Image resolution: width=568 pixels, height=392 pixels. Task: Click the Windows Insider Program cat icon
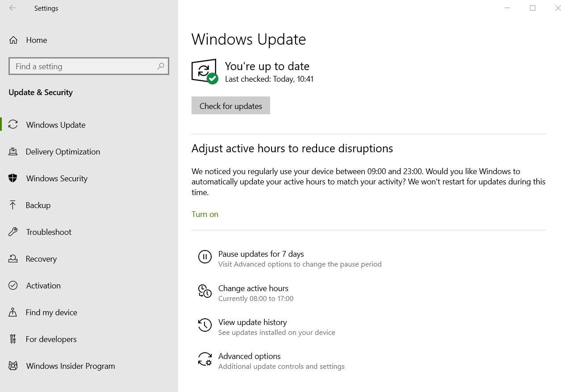point(13,366)
